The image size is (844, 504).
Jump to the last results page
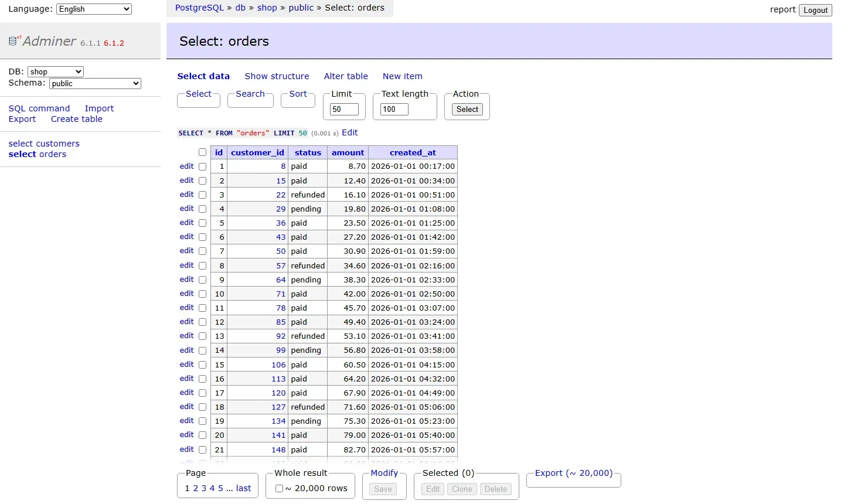coord(244,488)
